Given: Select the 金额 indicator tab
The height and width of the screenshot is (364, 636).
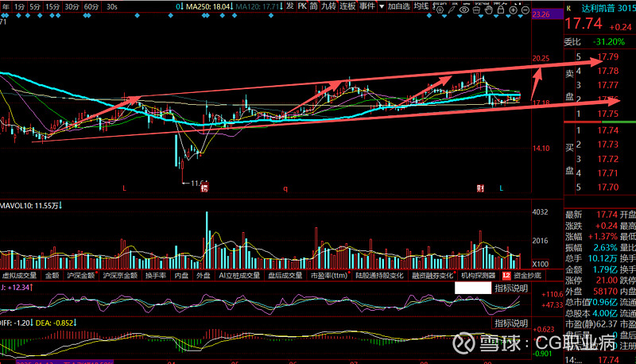Looking at the screenshot, I should [52, 276].
